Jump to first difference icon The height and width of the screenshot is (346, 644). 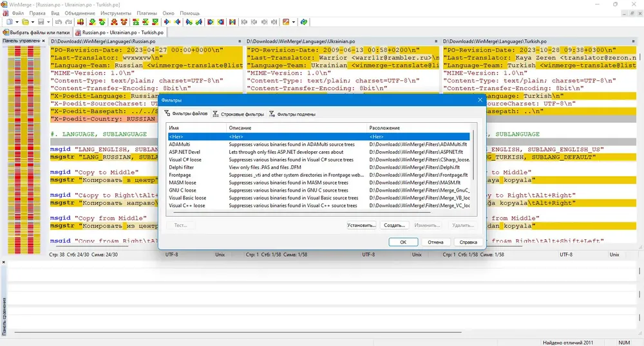coord(135,22)
